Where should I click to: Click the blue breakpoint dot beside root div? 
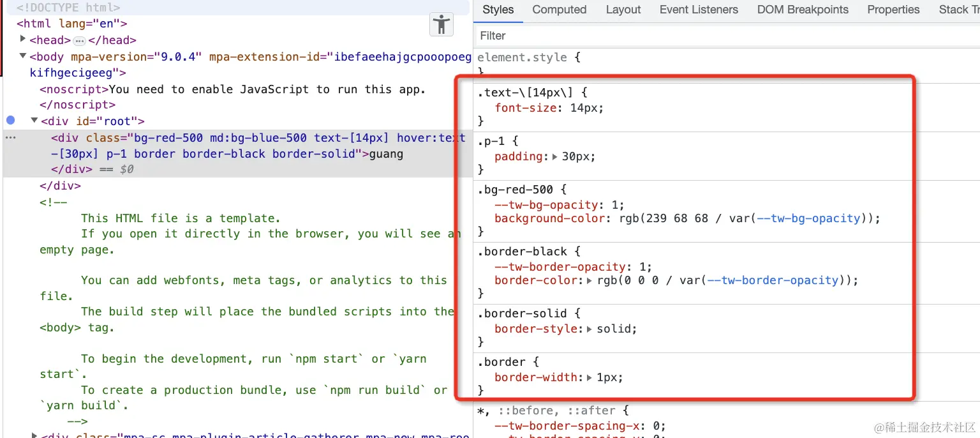click(11, 120)
